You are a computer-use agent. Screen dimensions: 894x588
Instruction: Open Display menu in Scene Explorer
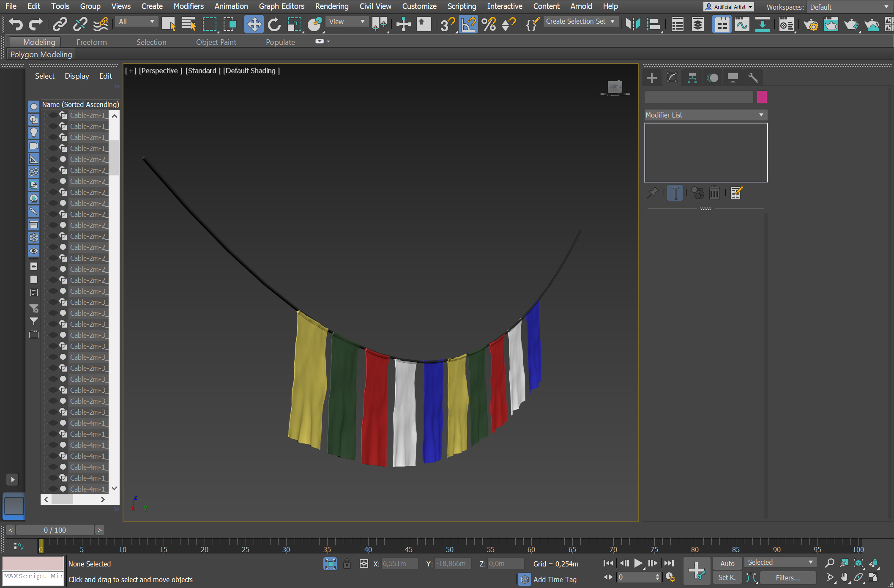pyautogui.click(x=77, y=76)
